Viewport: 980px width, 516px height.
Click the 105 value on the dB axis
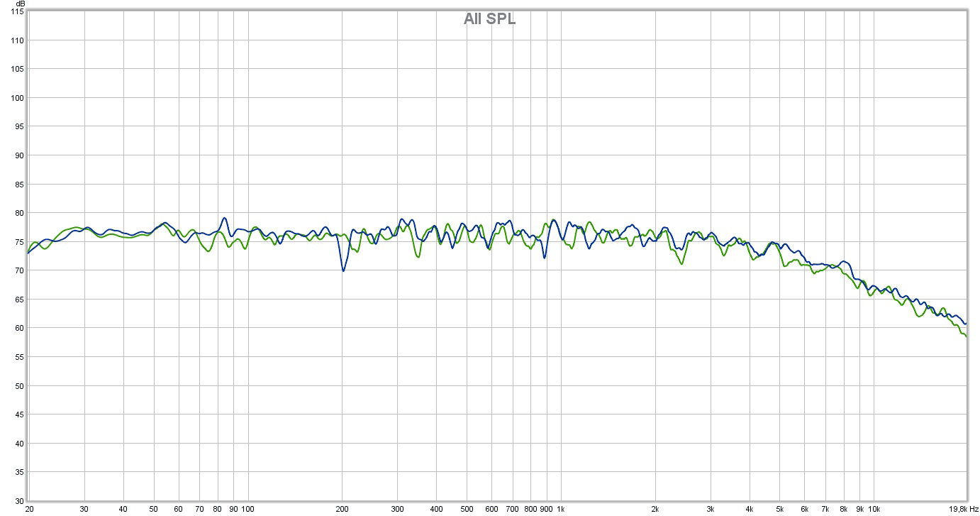(x=18, y=70)
